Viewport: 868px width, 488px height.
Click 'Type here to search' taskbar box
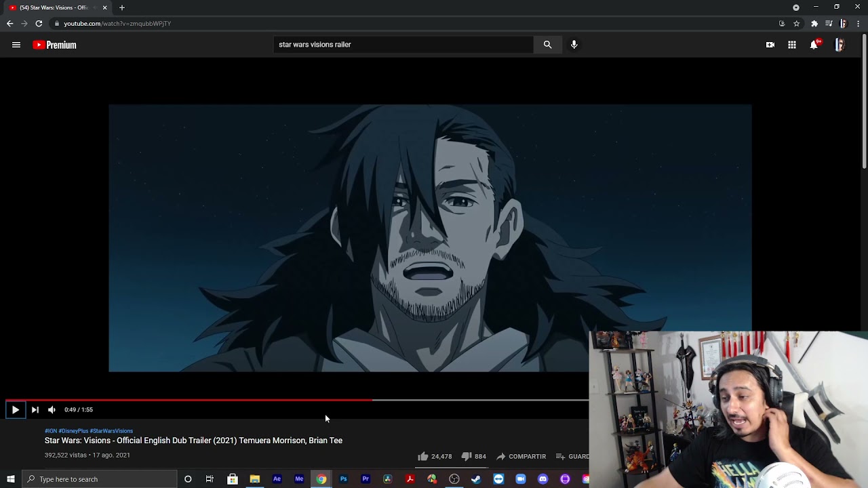tap(100, 479)
